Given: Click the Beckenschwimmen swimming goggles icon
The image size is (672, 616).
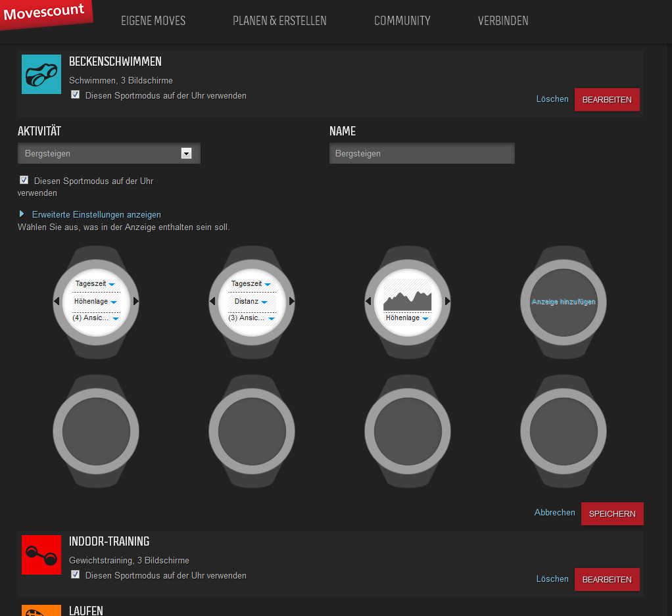Looking at the screenshot, I should click(x=41, y=74).
